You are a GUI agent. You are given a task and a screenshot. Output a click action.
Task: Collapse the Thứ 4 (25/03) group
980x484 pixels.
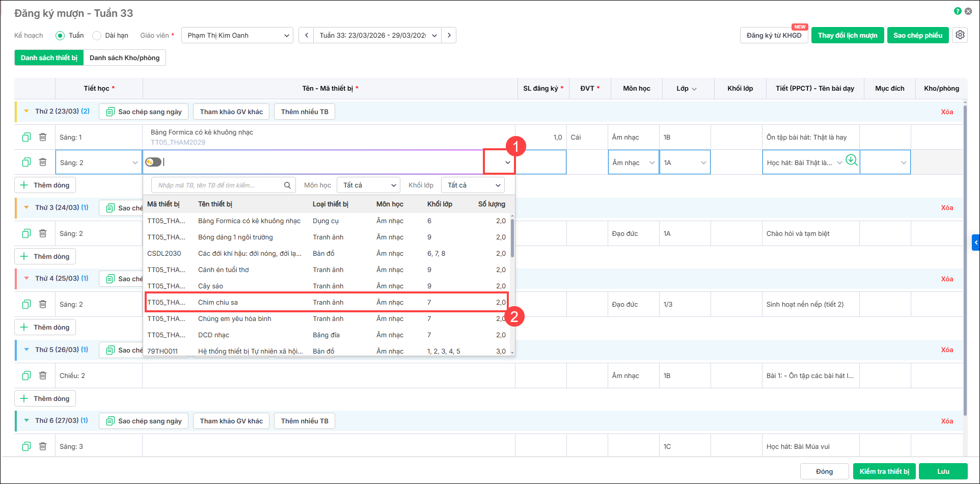(x=26, y=279)
